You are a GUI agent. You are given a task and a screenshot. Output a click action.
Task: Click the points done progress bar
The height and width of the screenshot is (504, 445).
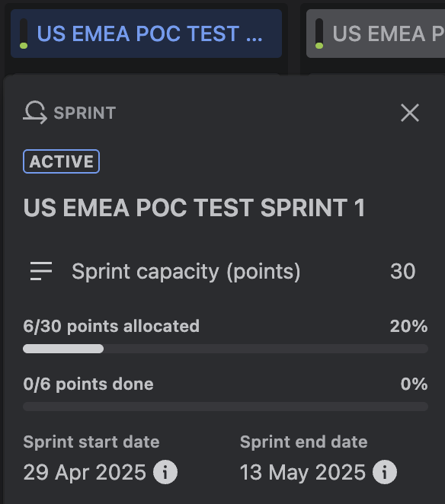226,407
